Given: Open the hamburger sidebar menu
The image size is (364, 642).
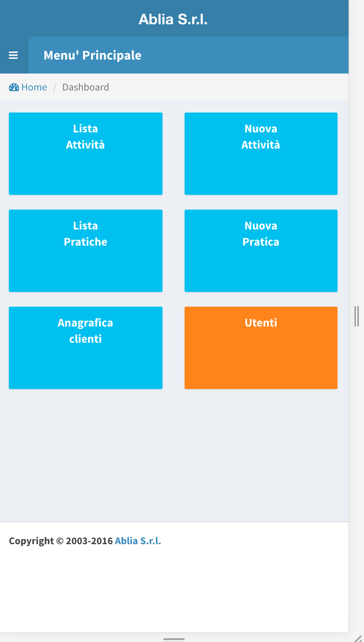Looking at the screenshot, I should coord(14,55).
